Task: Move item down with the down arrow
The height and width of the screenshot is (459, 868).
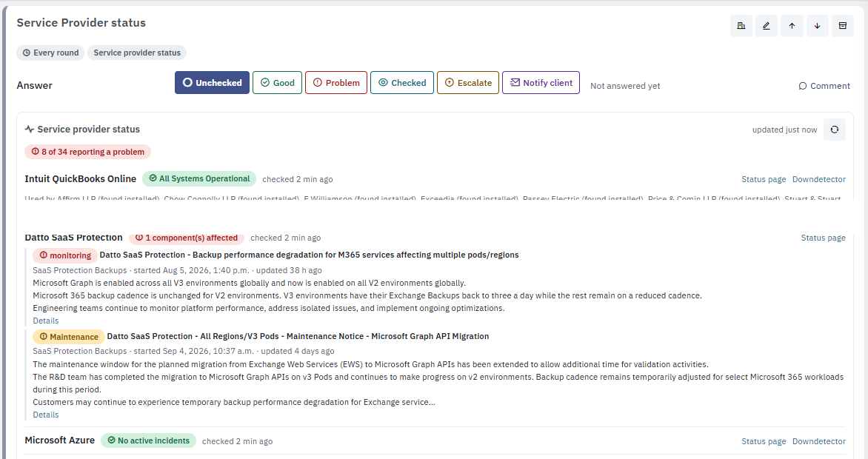Action: tap(817, 26)
